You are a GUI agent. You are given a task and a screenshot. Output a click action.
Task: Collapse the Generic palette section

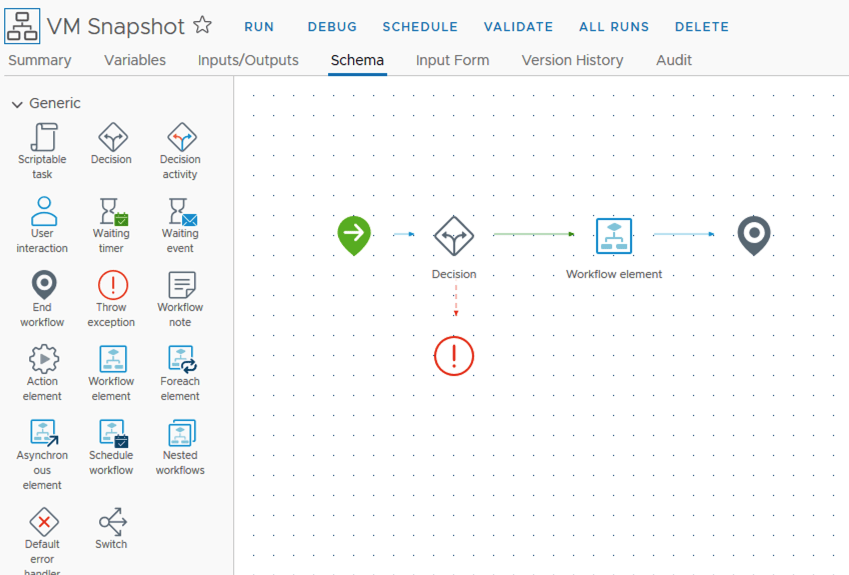click(x=17, y=104)
